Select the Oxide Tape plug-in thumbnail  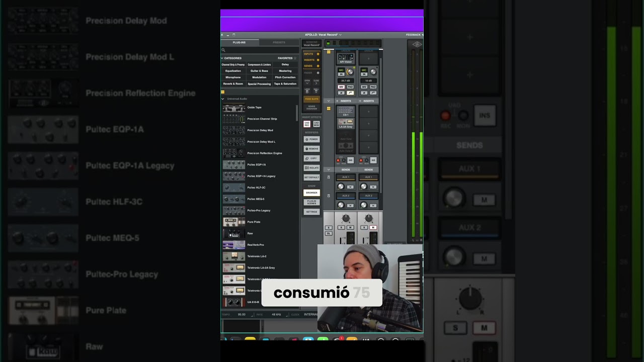coord(234,108)
